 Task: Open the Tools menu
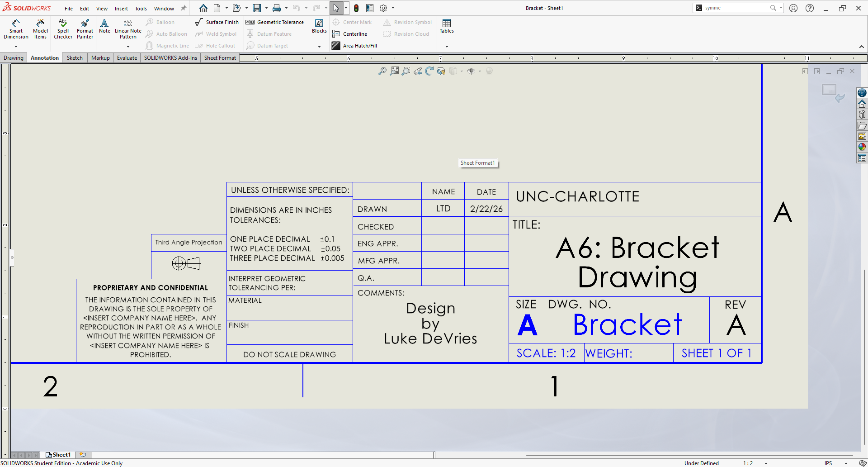point(141,9)
